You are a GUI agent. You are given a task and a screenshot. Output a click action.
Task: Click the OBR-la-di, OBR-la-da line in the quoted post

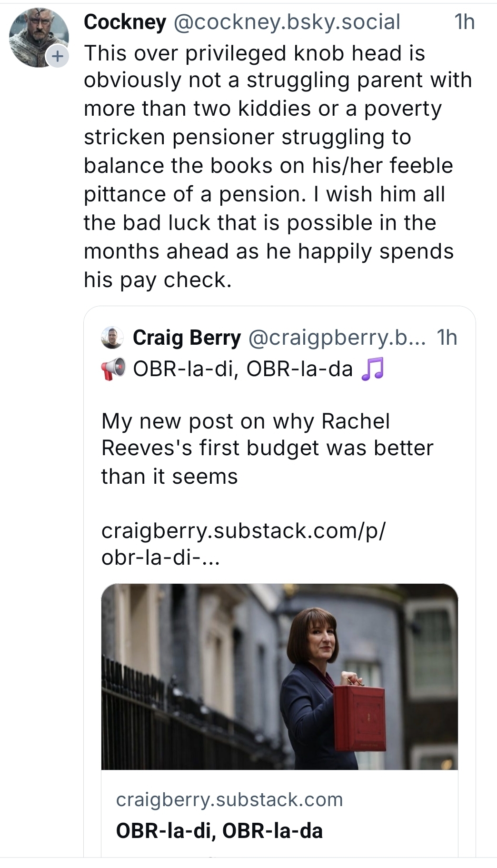pos(243,369)
